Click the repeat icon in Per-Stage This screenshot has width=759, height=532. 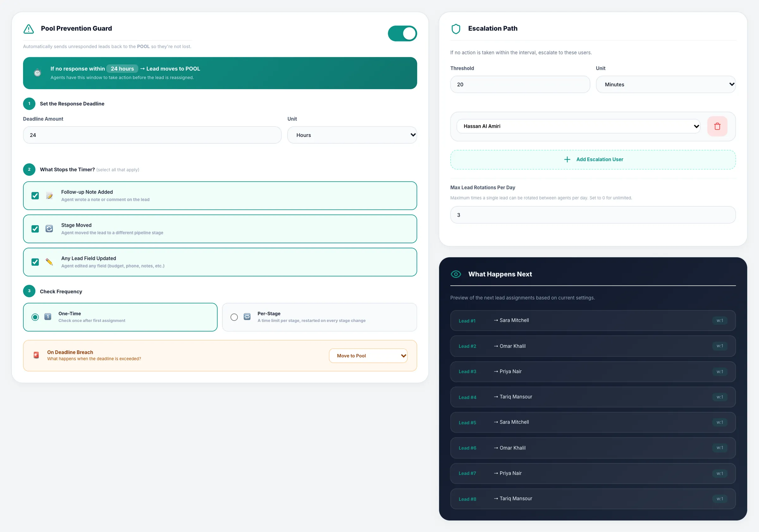coord(247,317)
